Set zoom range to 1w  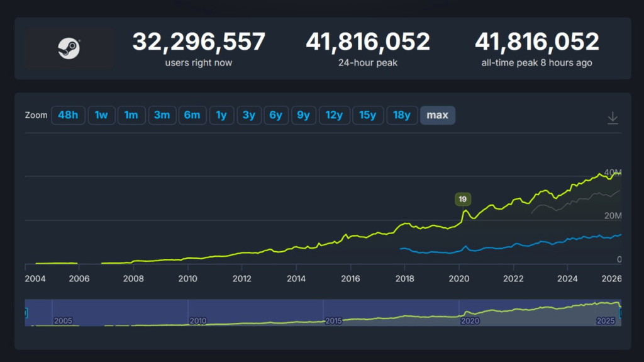[x=101, y=115]
